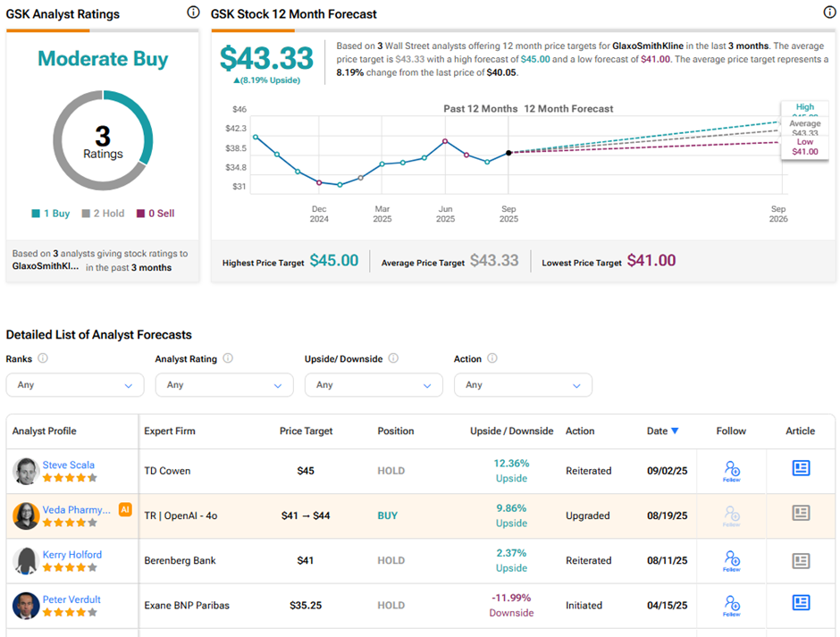
Task: Open Steve Scala analyst profile link
Action: (69, 465)
